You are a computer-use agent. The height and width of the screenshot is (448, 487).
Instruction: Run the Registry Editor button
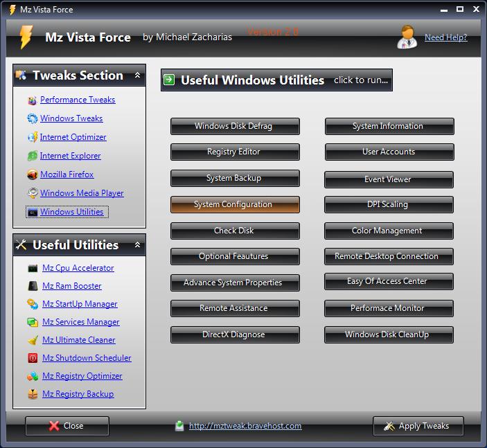[x=234, y=152]
